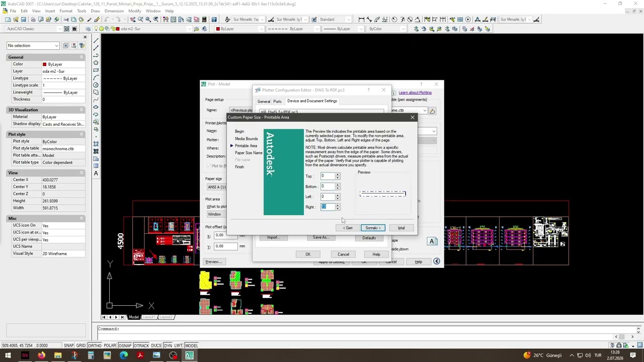644x362 pixels.
Task: Click the Zoom Window magnifier icon
Action: pyautogui.click(x=148, y=20)
